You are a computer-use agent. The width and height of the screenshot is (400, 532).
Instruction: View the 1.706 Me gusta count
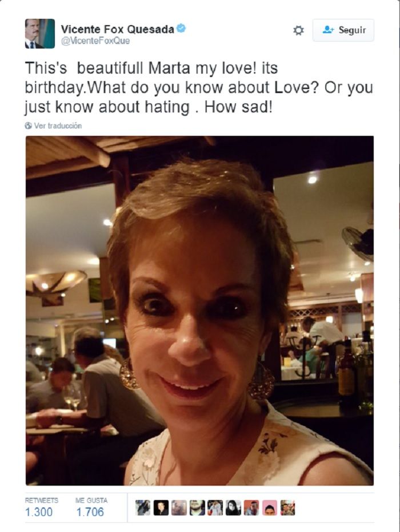point(91,508)
